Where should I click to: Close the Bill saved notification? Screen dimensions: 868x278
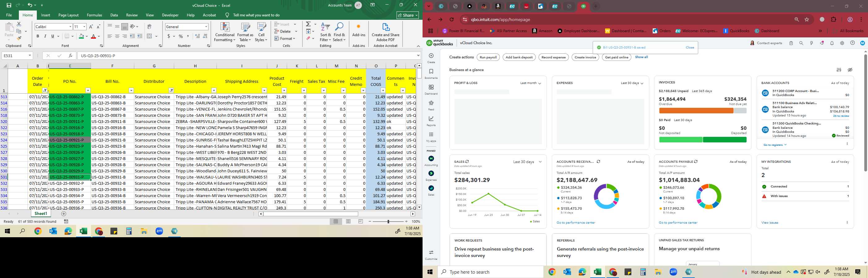690,48
